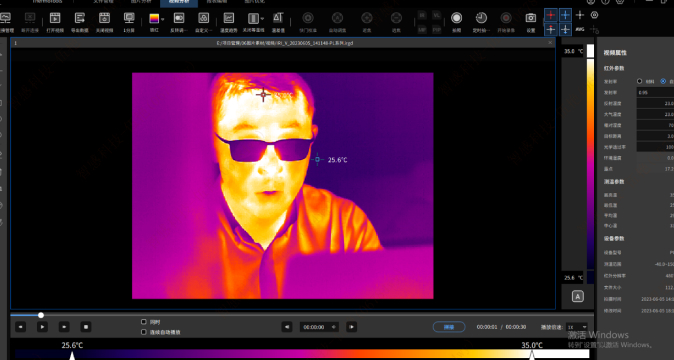Toggle the blue min-temperature crosshair
This screenshot has height=360, width=674.
(565, 15)
